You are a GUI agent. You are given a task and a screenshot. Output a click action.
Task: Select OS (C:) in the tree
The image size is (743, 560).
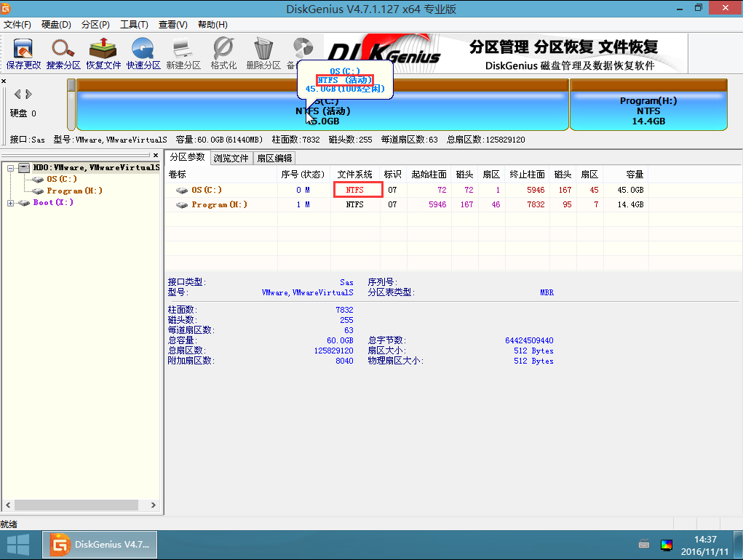pyautogui.click(x=62, y=179)
